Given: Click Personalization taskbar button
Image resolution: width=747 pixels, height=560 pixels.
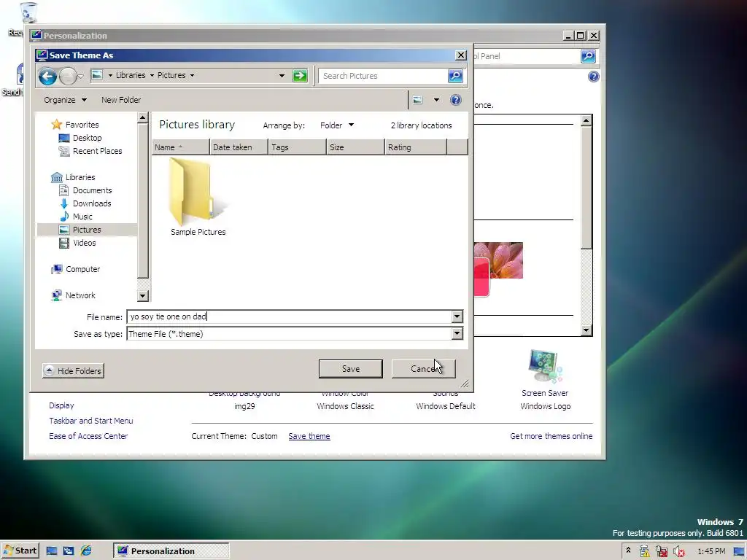Looking at the screenshot, I should coord(171,551).
